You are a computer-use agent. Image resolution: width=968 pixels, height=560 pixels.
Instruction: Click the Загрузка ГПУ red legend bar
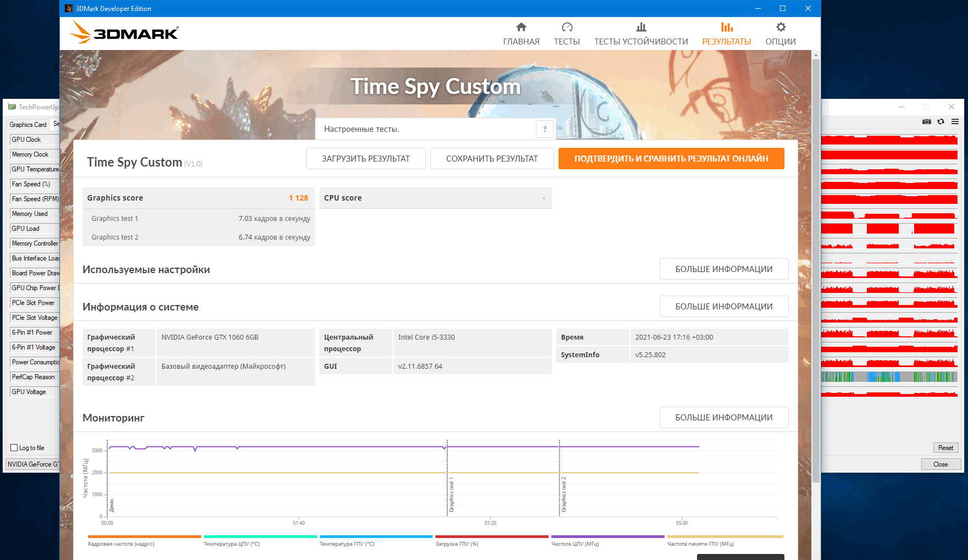pos(492,536)
